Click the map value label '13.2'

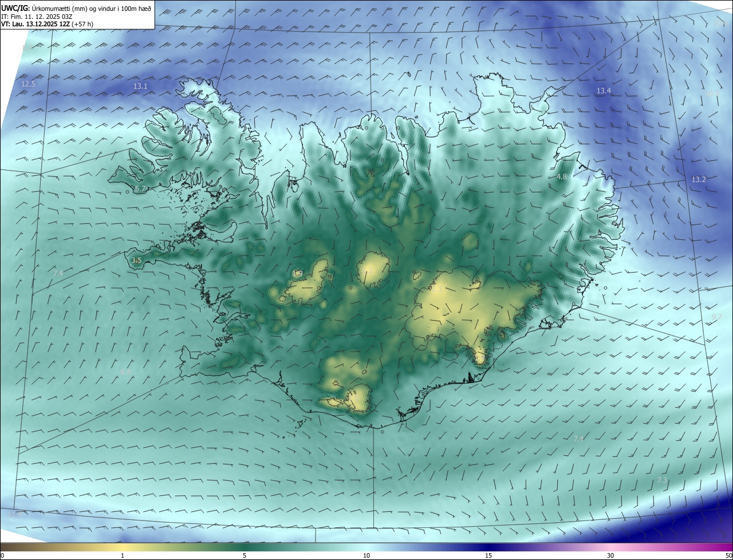[699, 179]
